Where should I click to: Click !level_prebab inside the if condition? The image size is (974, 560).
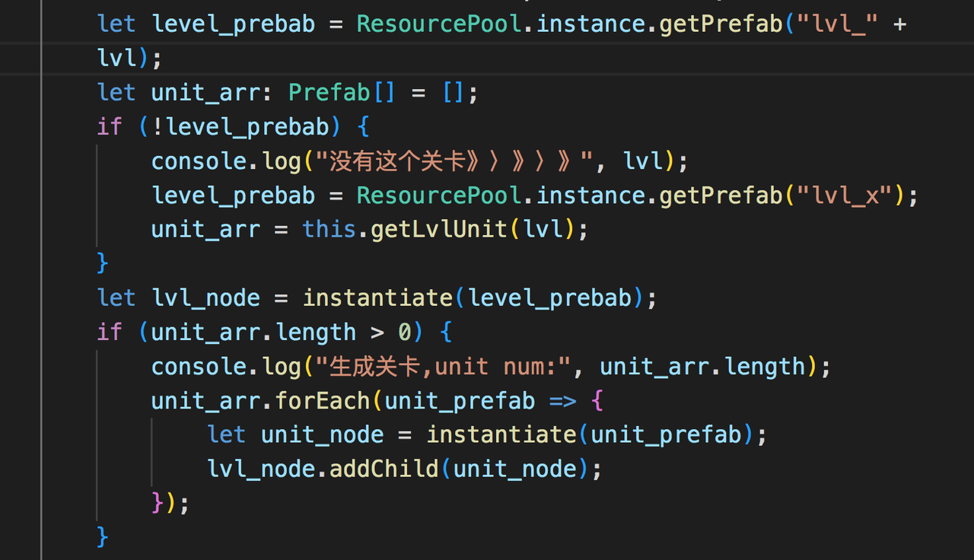click(241, 127)
